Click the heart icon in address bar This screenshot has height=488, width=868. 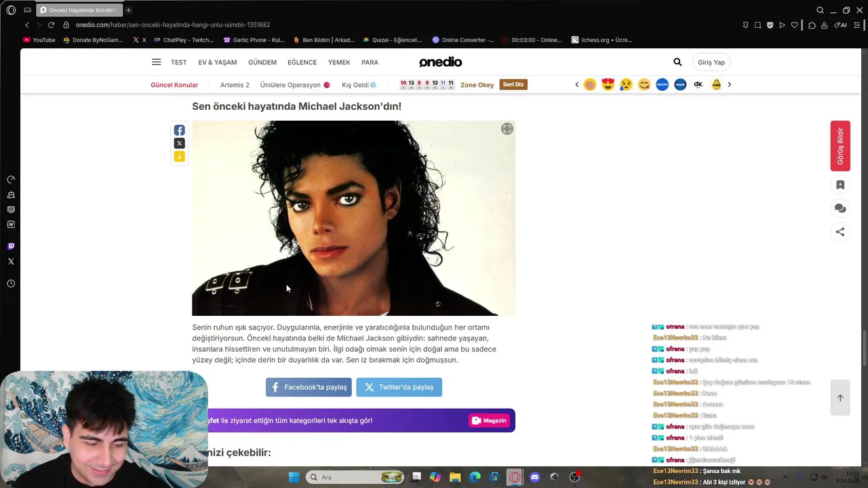pos(794,25)
